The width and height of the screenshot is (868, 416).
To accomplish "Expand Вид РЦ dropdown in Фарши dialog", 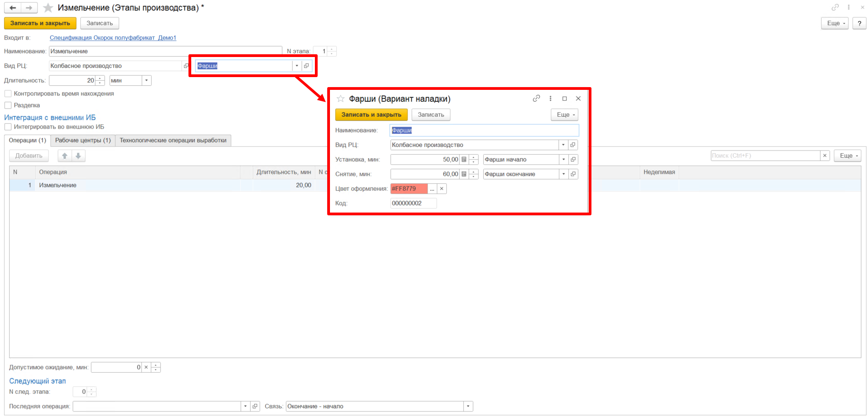I will click(563, 145).
